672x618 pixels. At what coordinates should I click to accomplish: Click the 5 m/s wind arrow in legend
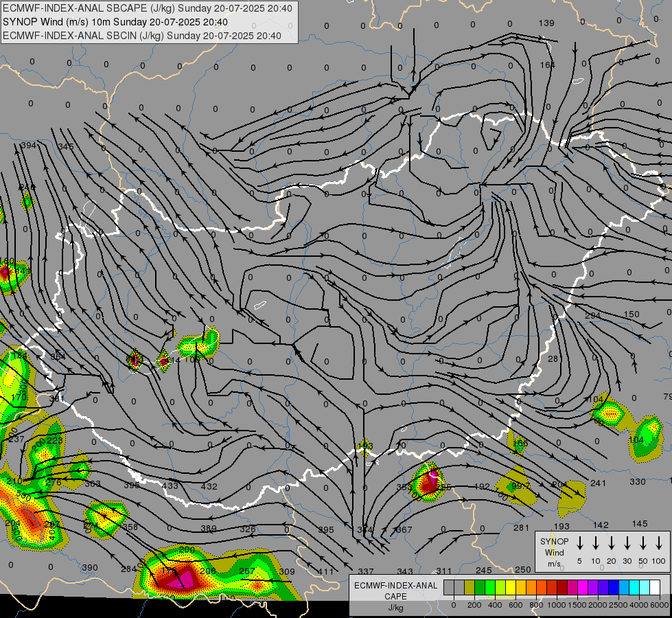pyautogui.click(x=579, y=543)
